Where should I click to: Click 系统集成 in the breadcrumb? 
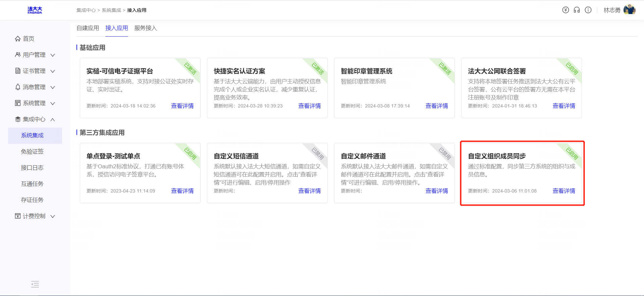click(111, 10)
